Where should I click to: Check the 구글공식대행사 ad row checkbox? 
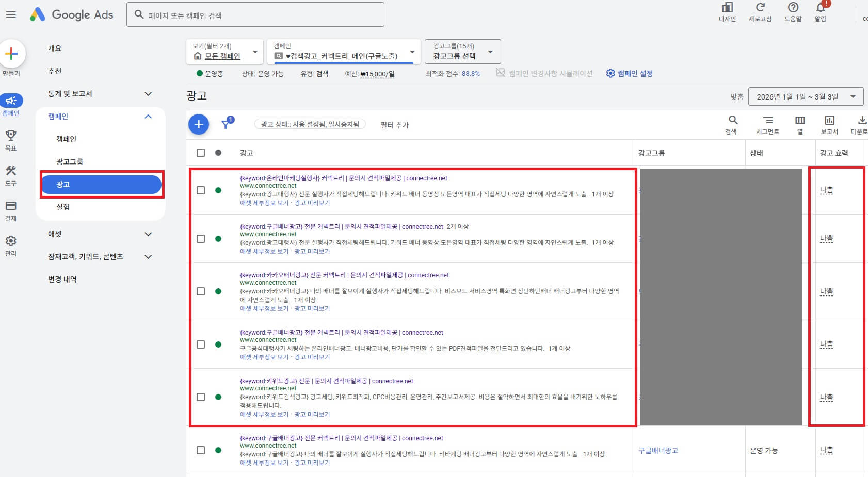coord(201,344)
